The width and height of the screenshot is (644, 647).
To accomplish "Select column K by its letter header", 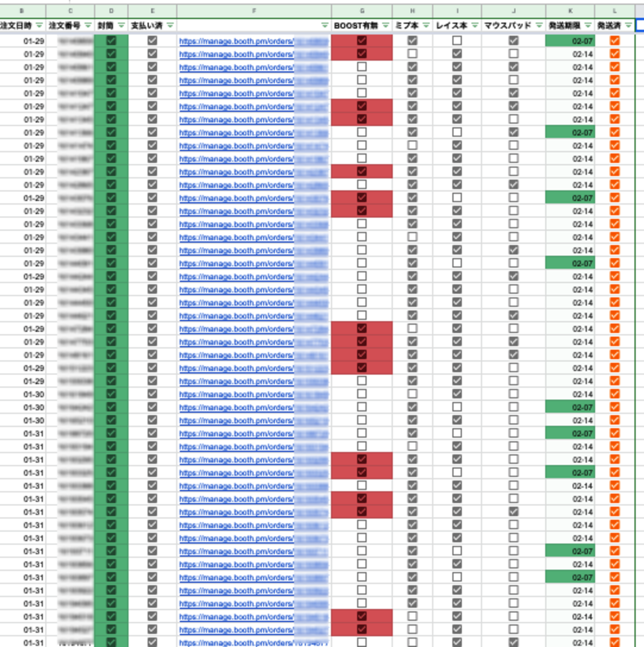I will click(x=570, y=11).
